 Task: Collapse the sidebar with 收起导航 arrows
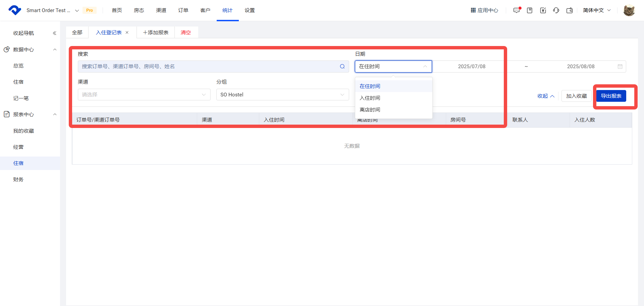(54, 33)
